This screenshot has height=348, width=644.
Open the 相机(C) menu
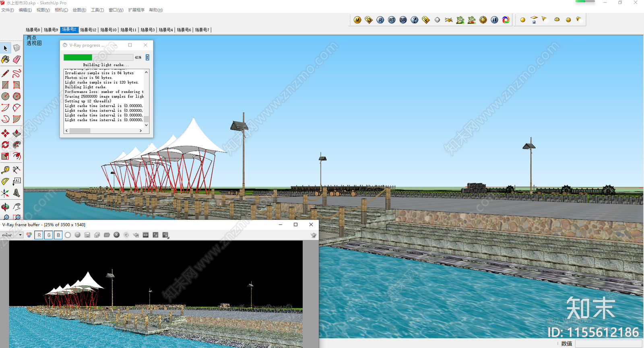[x=61, y=10]
